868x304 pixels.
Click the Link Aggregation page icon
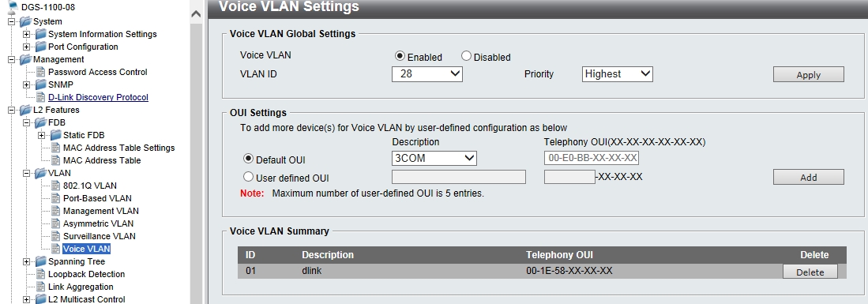[x=40, y=287]
